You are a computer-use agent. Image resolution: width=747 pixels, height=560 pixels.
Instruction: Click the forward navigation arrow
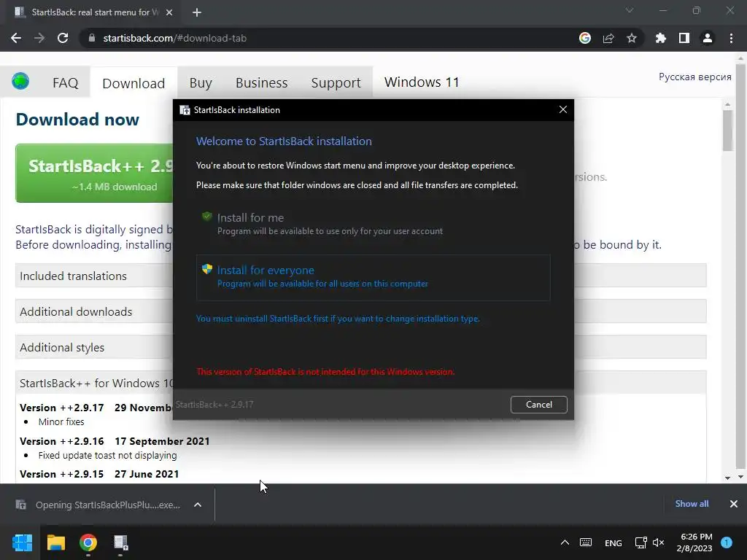(x=39, y=38)
